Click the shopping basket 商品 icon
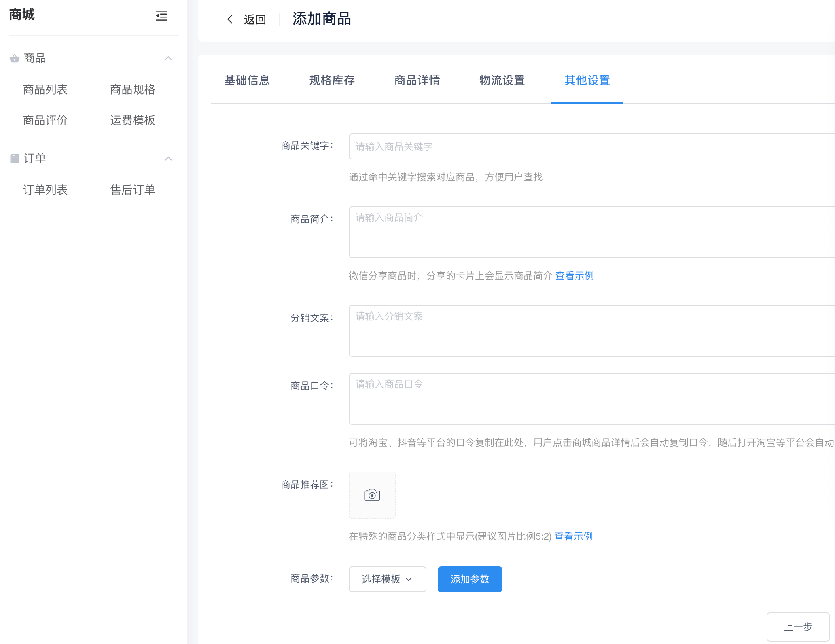 pos(15,58)
